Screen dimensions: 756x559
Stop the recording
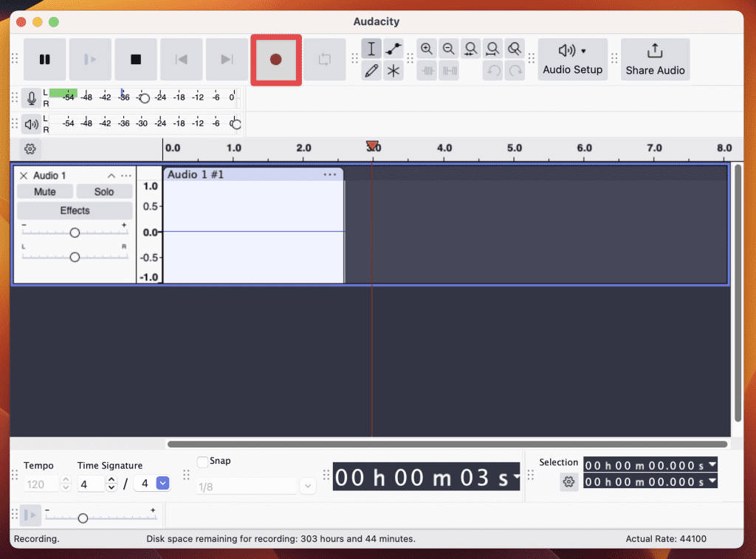[x=136, y=59]
